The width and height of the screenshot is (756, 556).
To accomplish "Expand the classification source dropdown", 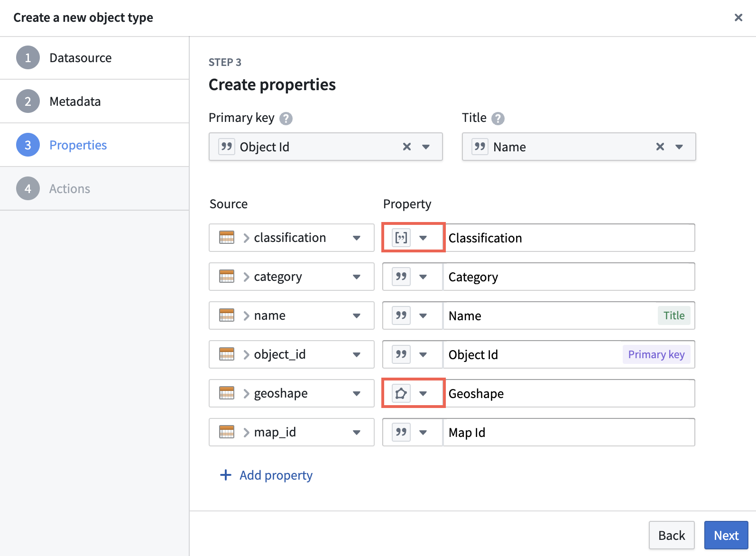I will [357, 238].
